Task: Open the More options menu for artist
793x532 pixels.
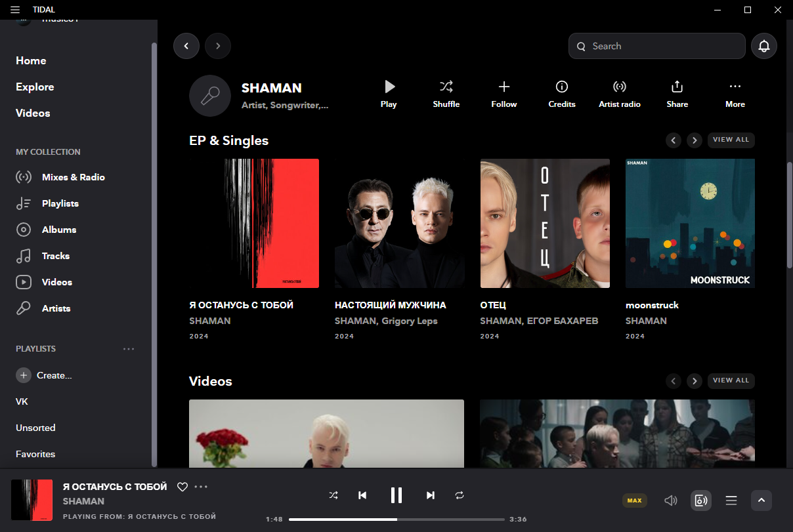Action: 735,94
